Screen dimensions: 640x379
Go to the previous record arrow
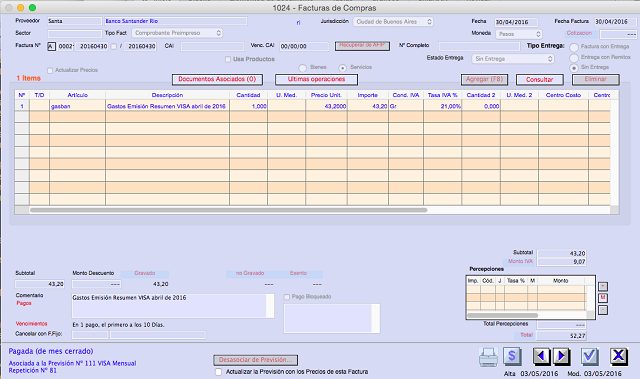542,357
